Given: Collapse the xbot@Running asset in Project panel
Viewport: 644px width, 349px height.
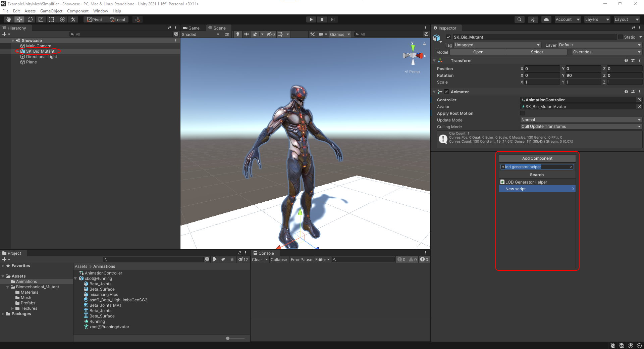Looking at the screenshot, I should click(76, 278).
